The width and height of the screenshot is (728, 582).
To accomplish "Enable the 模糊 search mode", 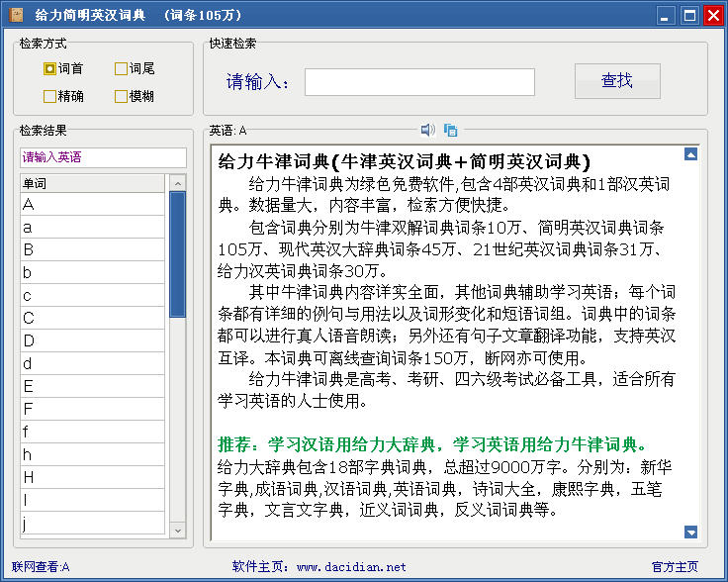I will point(135,96).
